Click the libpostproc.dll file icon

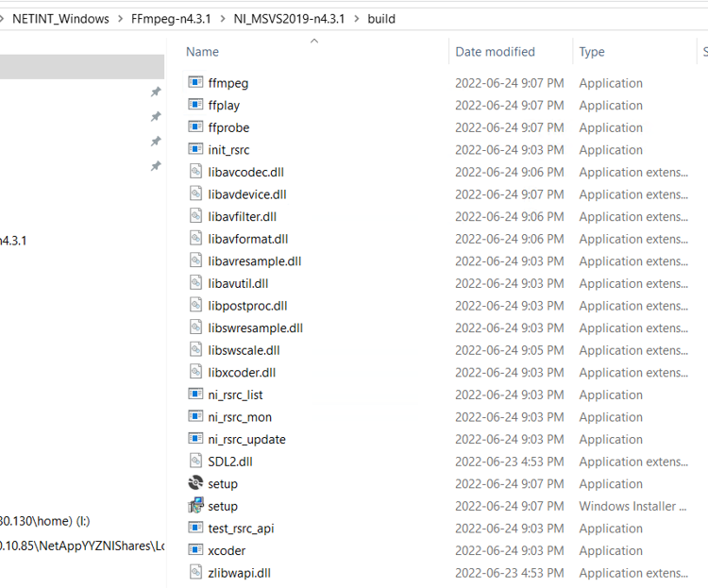(195, 305)
